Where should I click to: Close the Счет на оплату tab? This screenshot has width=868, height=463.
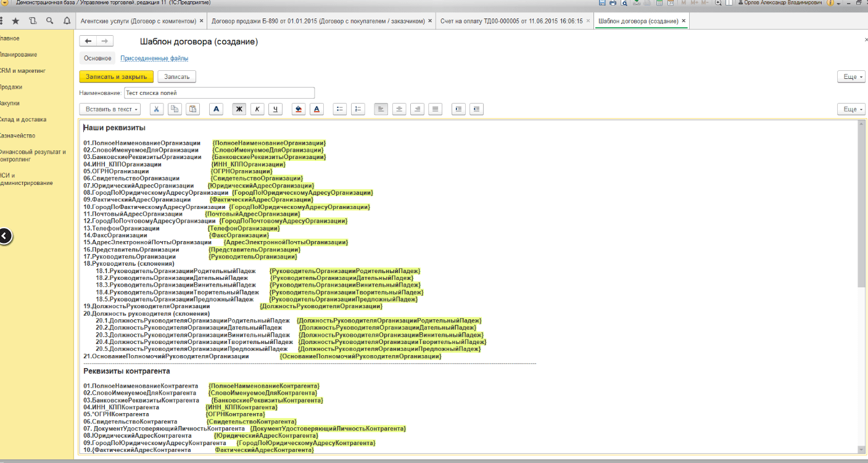pyautogui.click(x=589, y=21)
